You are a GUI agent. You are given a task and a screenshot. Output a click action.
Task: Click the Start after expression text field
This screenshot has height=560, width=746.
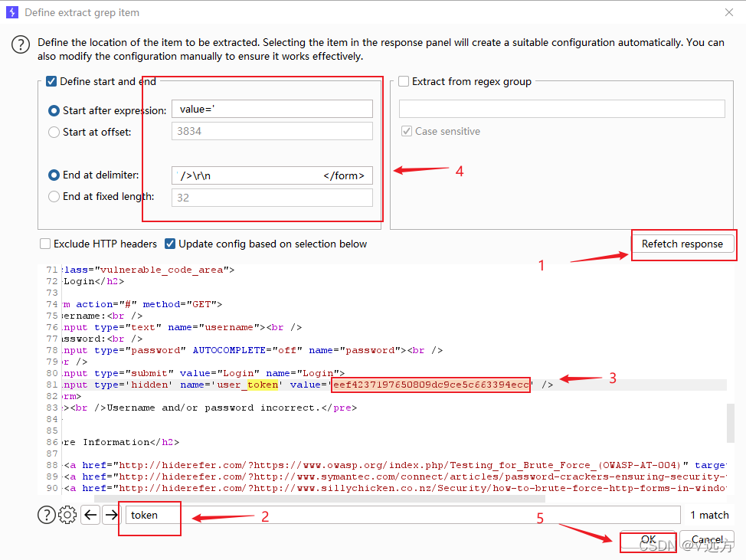point(272,109)
